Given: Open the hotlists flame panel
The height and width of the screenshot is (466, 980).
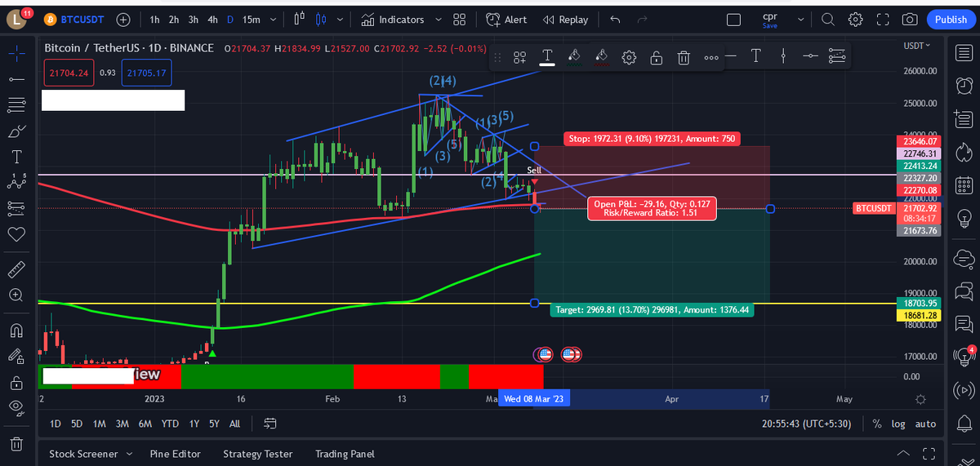Looking at the screenshot, I should [964, 152].
